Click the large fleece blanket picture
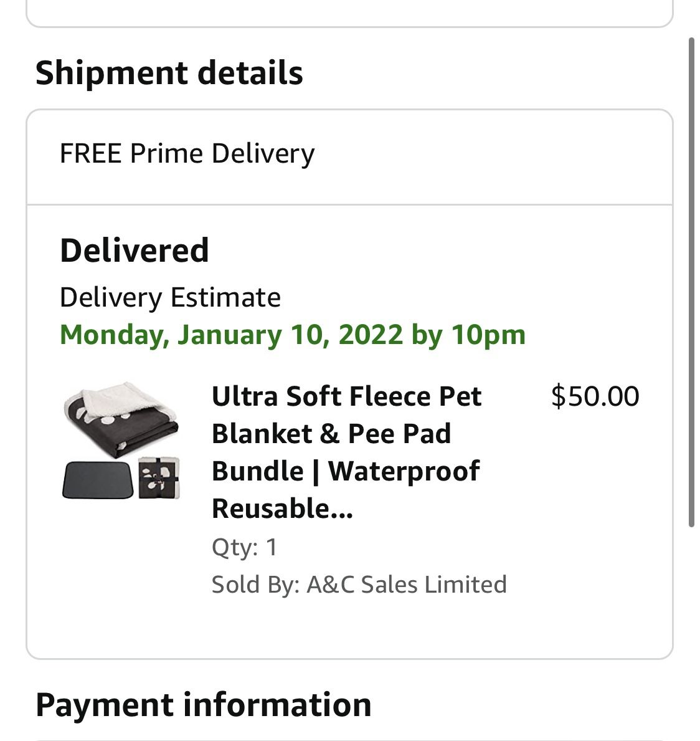The width and height of the screenshot is (700, 741). (x=121, y=418)
